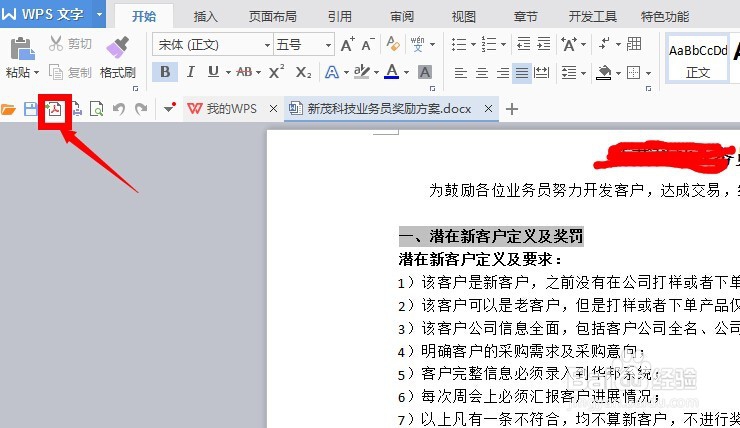Viewport: 740px width, 428px height.
Task: Save the document with the floppy disk icon
Action: click(x=30, y=109)
